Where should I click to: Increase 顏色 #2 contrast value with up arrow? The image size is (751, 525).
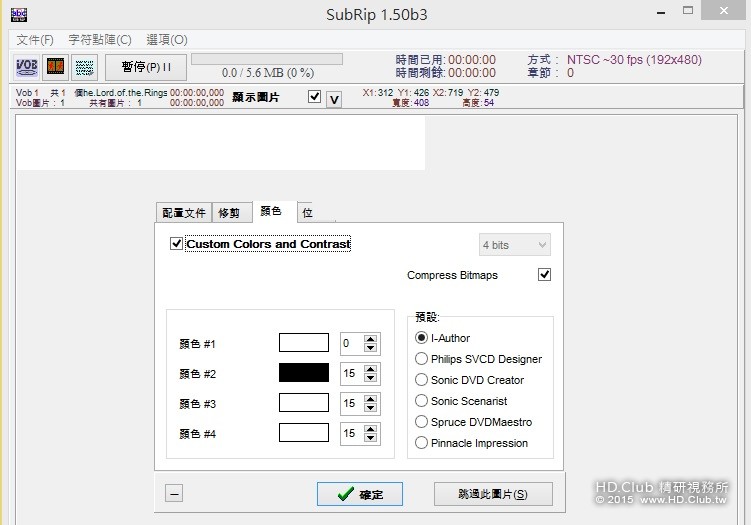(370, 369)
